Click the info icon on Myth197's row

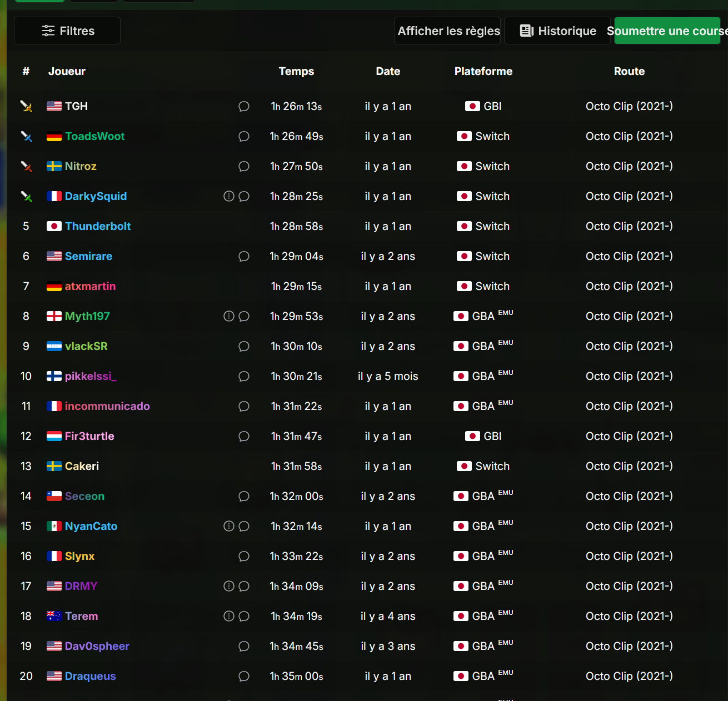[x=229, y=316]
